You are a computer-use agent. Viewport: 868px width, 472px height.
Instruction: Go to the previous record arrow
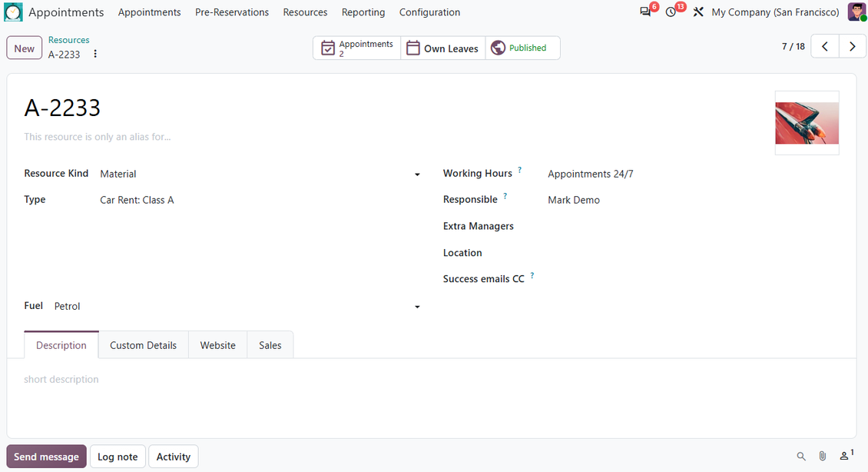point(825,47)
